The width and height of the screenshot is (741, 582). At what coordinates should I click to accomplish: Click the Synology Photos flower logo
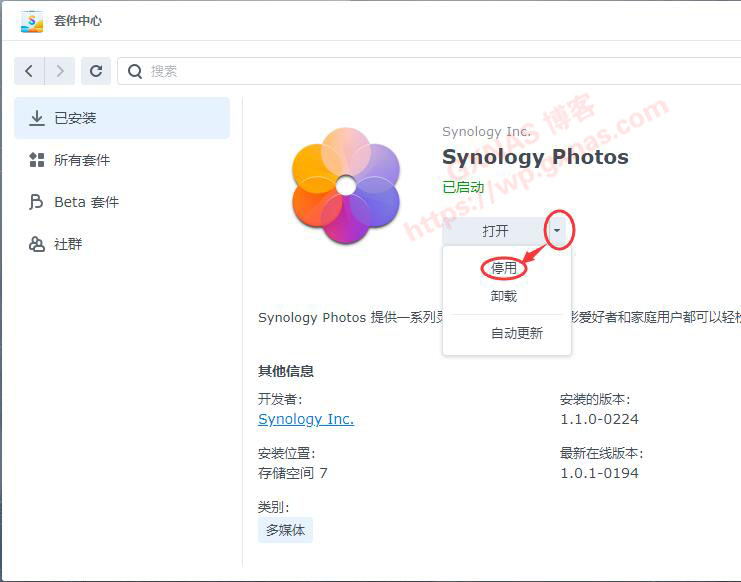pos(345,186)
